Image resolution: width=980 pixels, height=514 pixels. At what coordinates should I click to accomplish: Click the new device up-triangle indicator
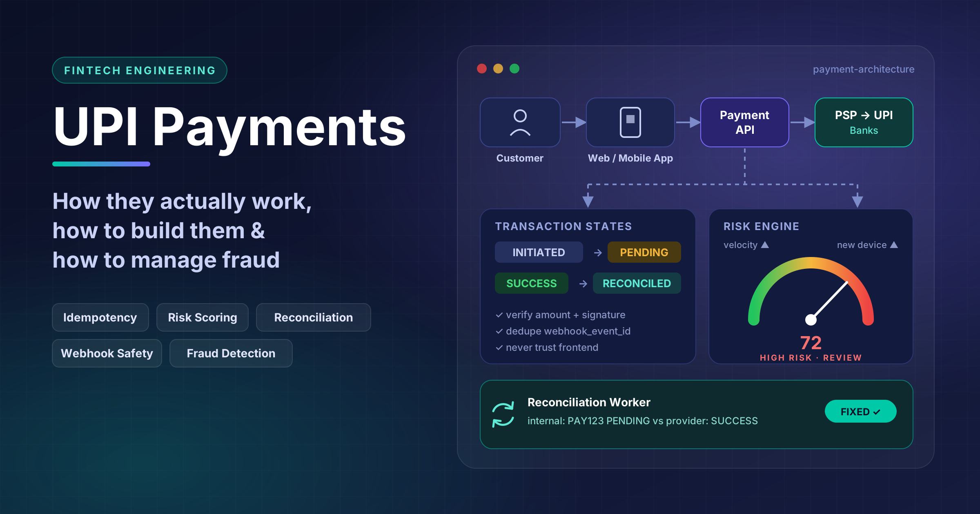coord(894,245)
